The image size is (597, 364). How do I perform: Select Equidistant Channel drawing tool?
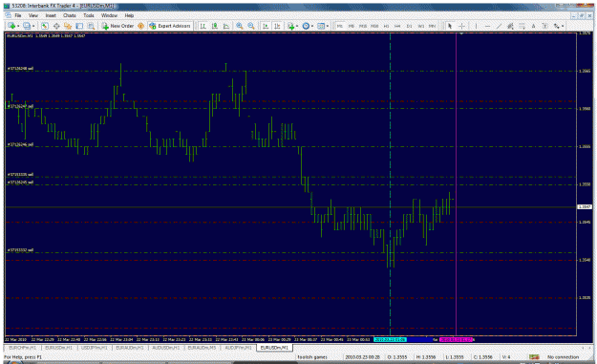click(x=510, y=26)
